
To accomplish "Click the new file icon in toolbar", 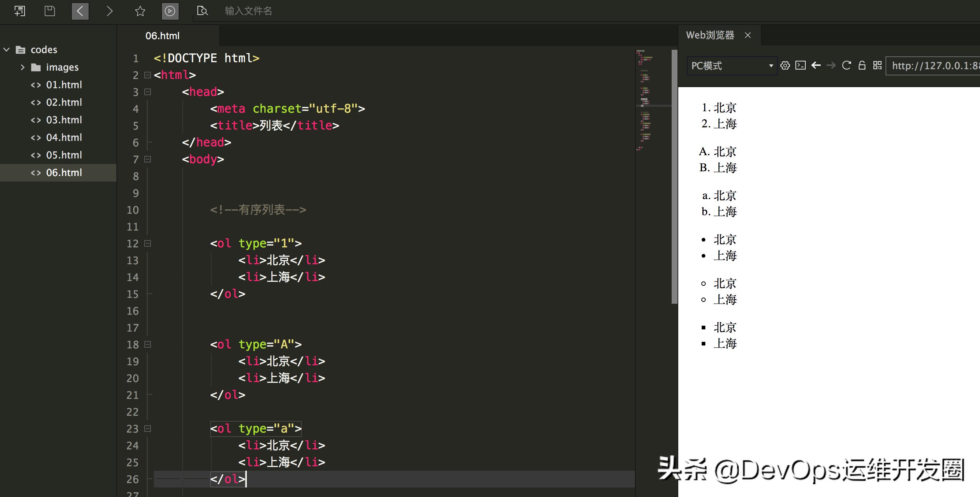I will [x=19, y=11].
